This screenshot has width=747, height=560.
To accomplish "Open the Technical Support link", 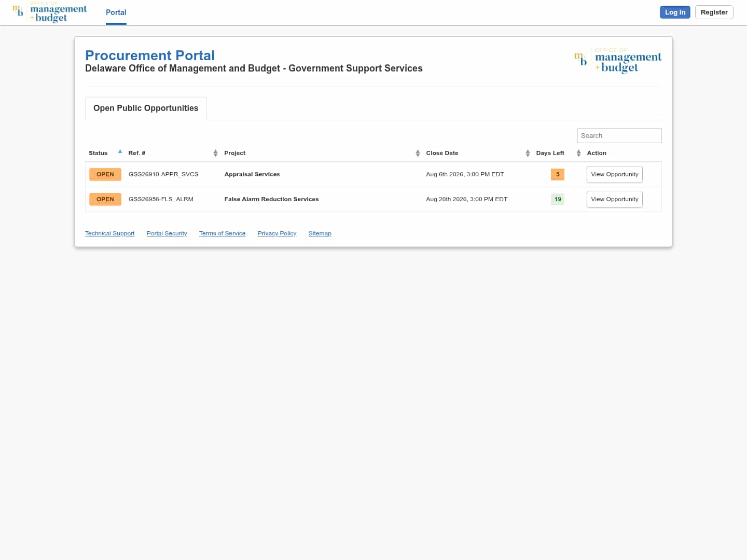I will [x=109, y=233].
